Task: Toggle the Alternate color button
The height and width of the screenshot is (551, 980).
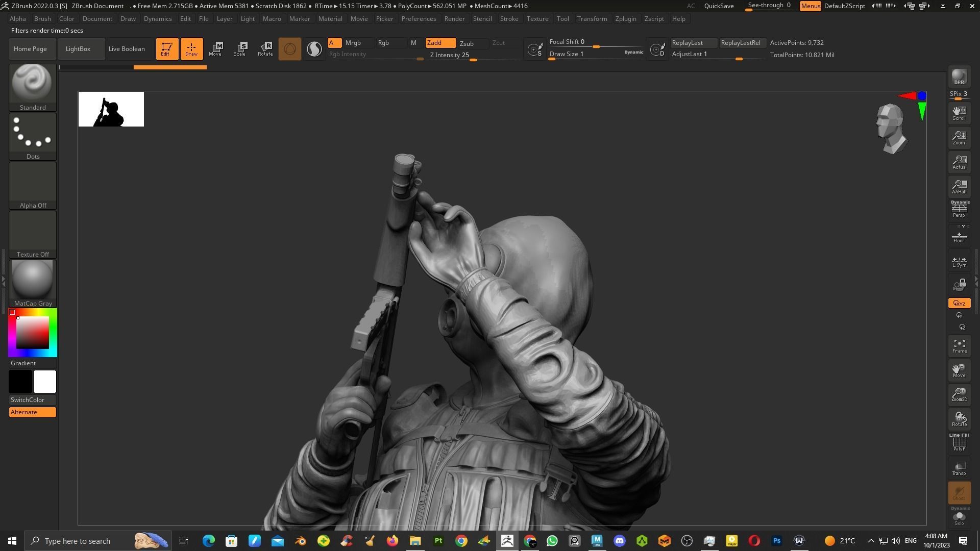Action: [x=32, y=412]
